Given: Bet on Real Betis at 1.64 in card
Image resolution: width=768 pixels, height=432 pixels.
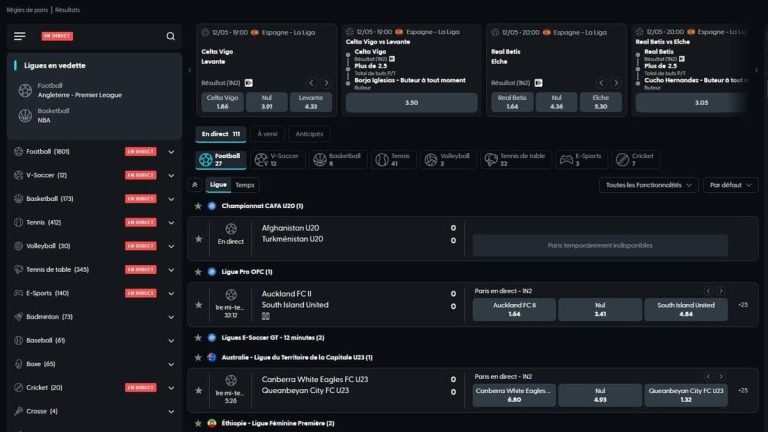Looking at the screenshot, I should (x=512, y=102).
